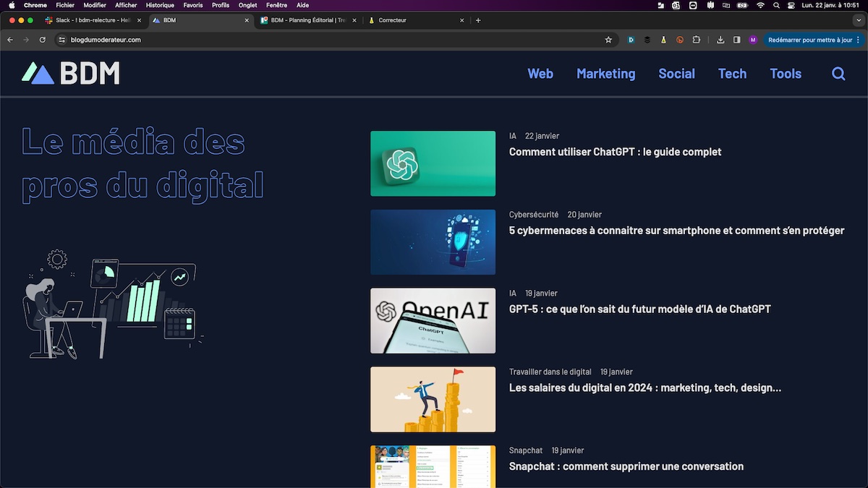
Task: Open 'Les salaires du digital en 2024' article
Action: pyautogui.click(x=645, y=388)
